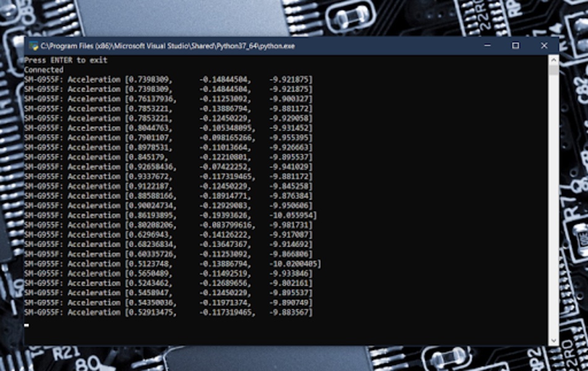Select the Y-axis value -0.098165266

pyautogui.click(x=226, y=138)
